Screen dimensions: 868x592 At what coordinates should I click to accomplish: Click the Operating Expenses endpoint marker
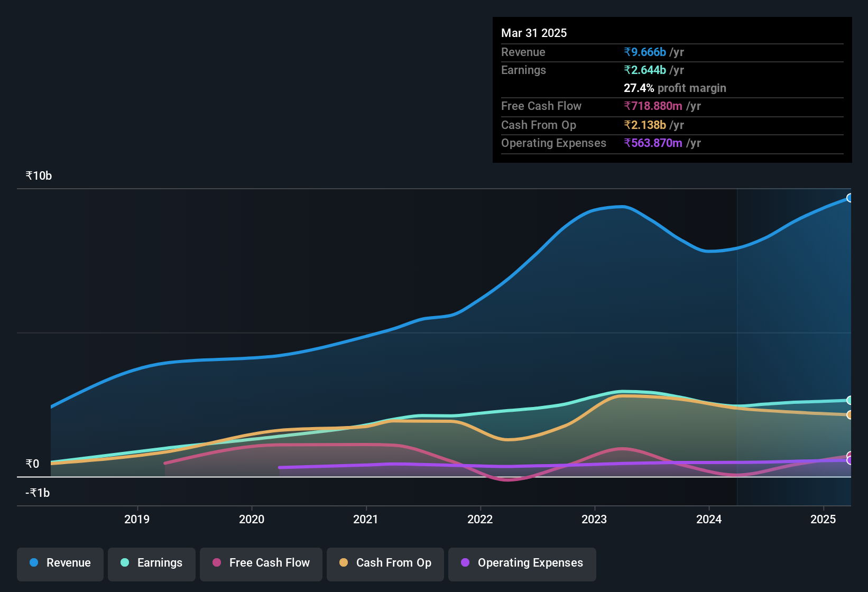pos(850,460)
